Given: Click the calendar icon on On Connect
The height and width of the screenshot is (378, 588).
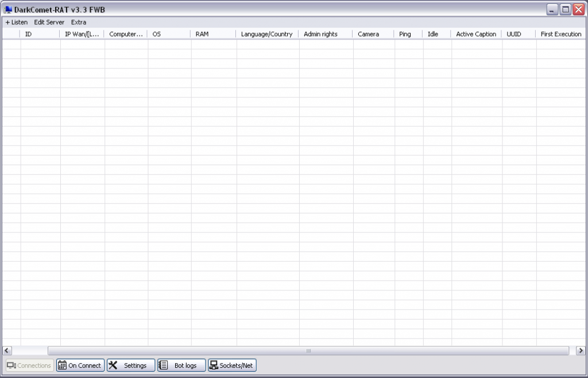Looking at the screenshot, I should click(62, 365).
